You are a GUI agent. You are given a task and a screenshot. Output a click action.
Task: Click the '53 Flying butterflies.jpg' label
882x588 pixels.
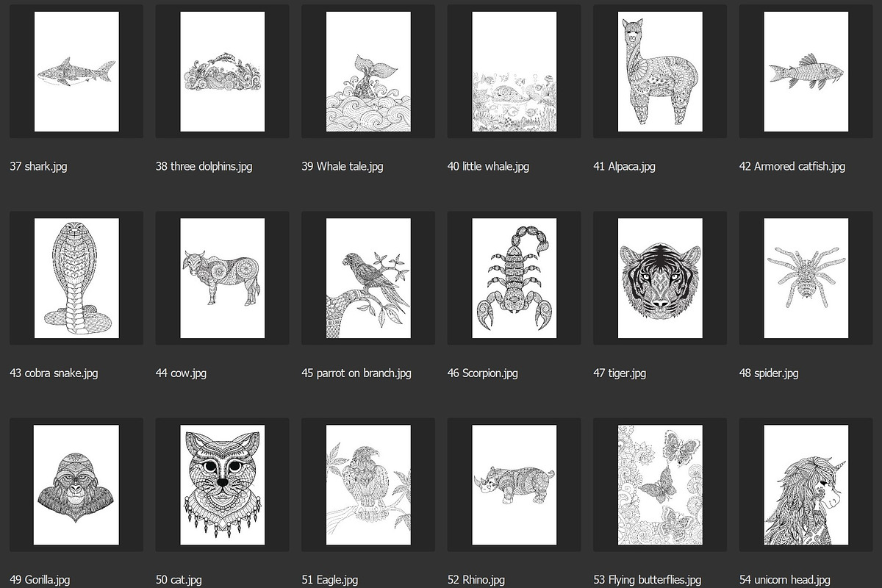647,580
